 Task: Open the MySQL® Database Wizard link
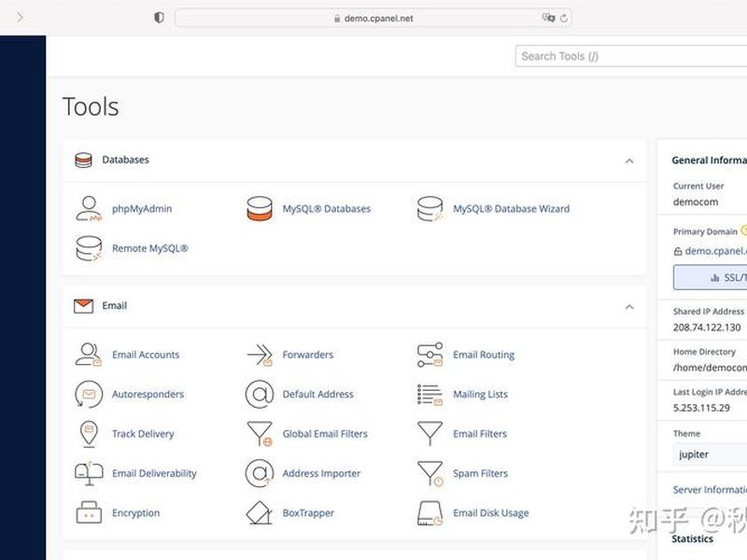[x=511, y=208]
